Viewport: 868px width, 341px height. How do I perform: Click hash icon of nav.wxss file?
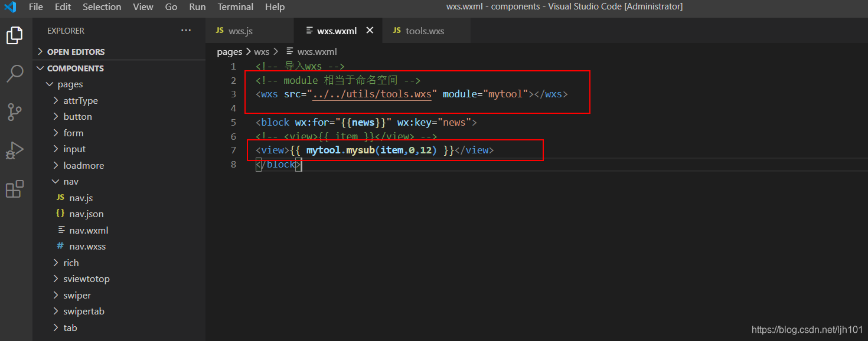(60, 246)
